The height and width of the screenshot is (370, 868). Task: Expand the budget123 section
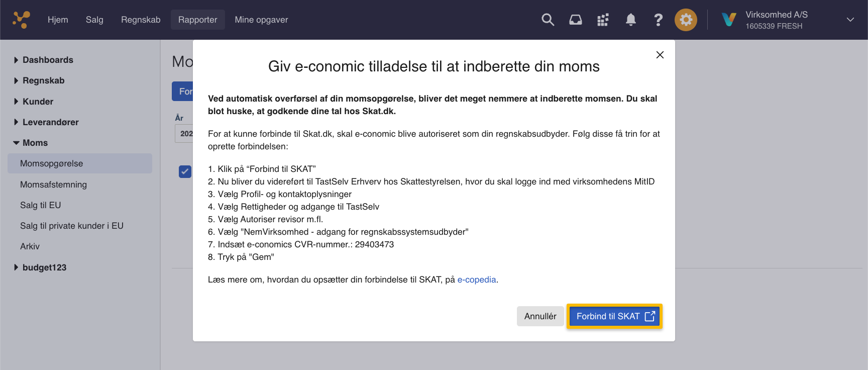click(x=40, y=267)
